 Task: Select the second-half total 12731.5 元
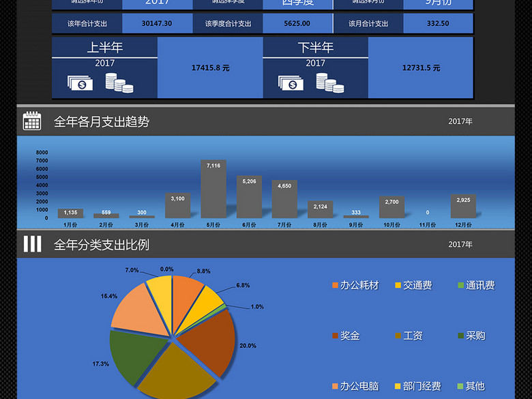(421, 68)
